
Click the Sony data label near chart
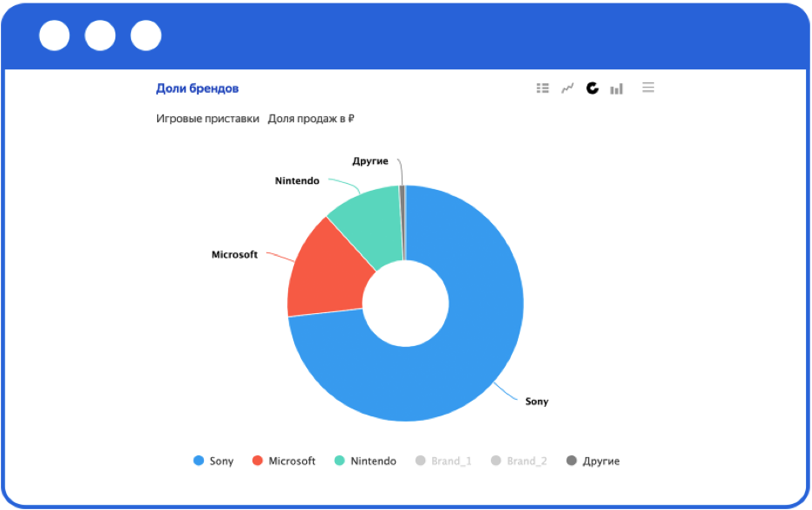(x=536, y=402)
